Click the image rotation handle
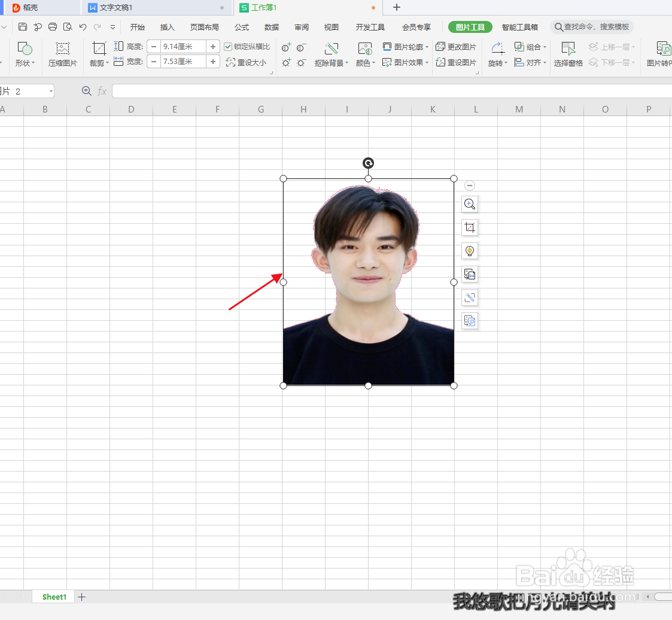The image size is (672, 620). coord(368,163)
